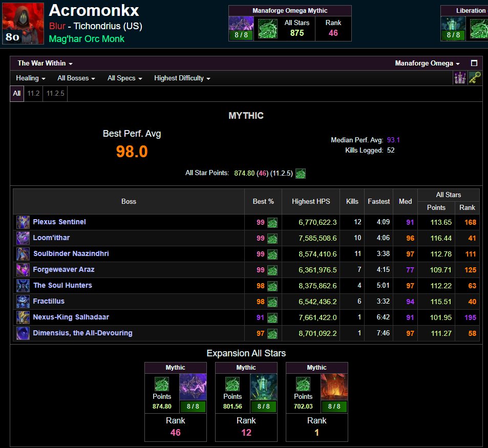488x448 pixels.
Task: Open Soulbinder Naazindhri boss link
Action: pos(71,253)
